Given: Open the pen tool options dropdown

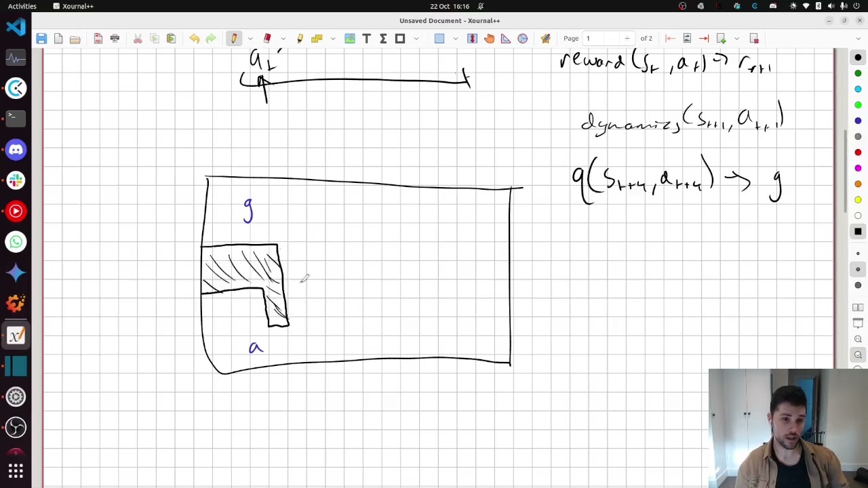Looking at the screenshot, I should point(250,39).
